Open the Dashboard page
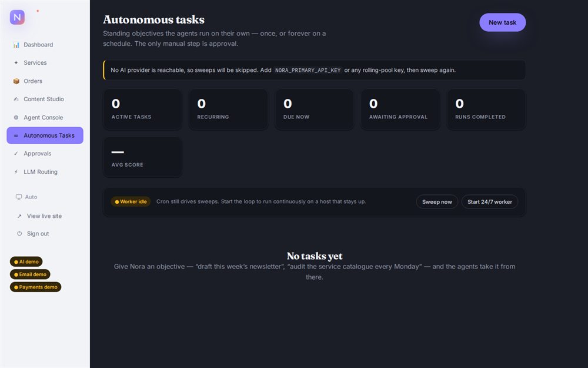 pyautogui.click(x=45, y=45)
